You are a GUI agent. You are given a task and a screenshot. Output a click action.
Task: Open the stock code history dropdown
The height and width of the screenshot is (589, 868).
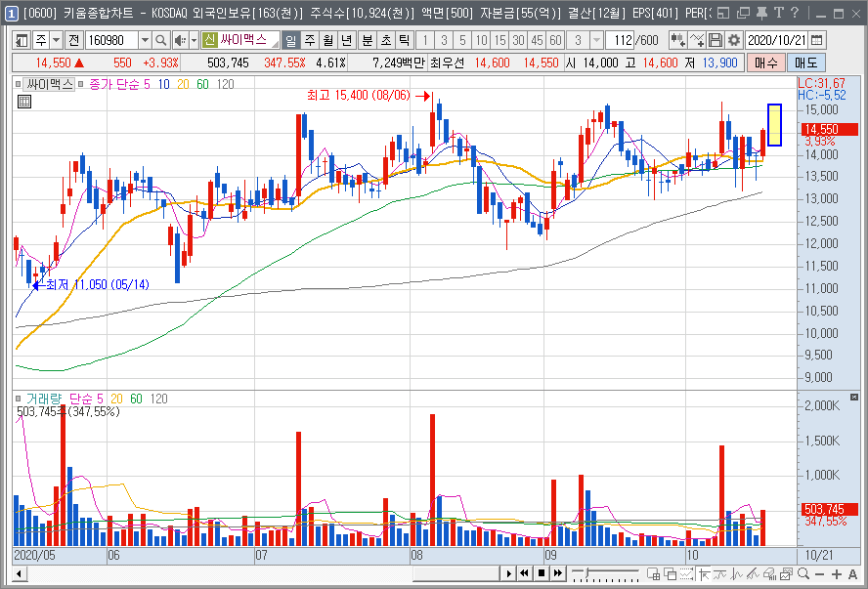tap(145, 40)
